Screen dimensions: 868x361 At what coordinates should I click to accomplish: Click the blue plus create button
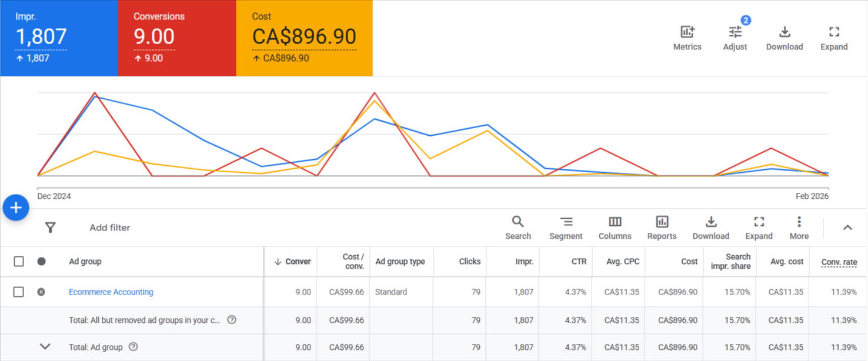16,208
